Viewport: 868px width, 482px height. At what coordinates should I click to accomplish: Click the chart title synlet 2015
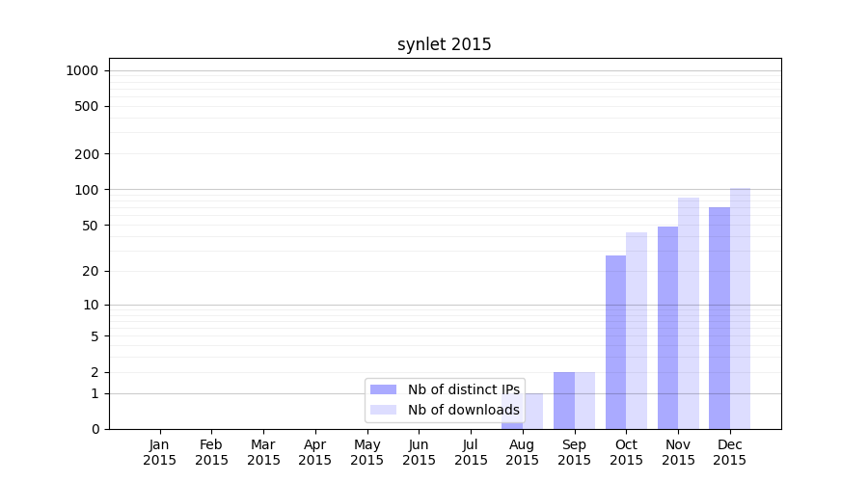click(445, 44)
